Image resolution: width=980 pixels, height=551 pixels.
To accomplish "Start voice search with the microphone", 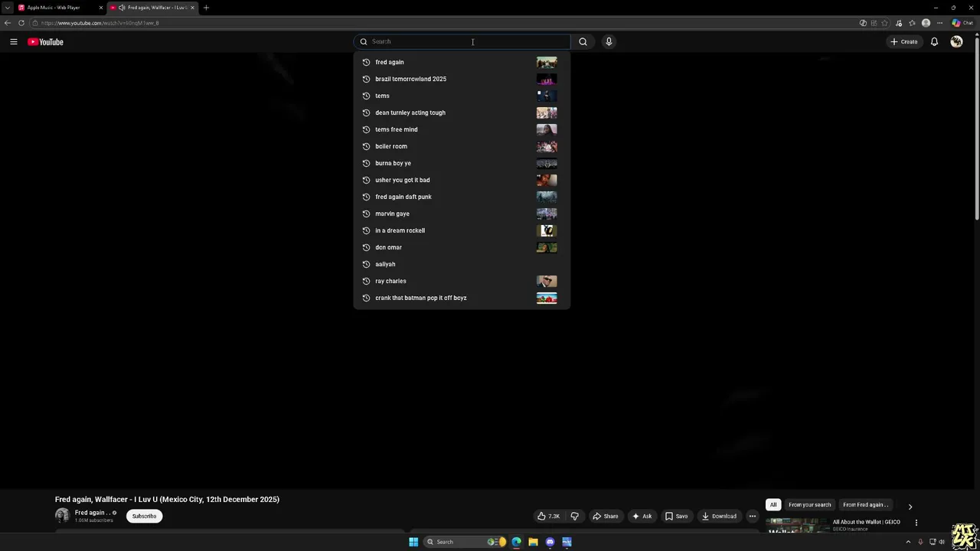I will (x=609, y=42).
